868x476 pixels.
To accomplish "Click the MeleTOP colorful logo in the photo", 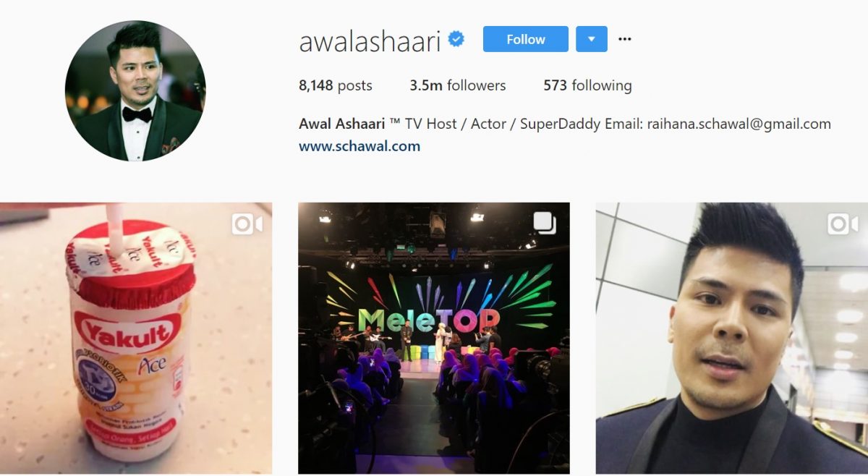I will (x=429, y=320).
